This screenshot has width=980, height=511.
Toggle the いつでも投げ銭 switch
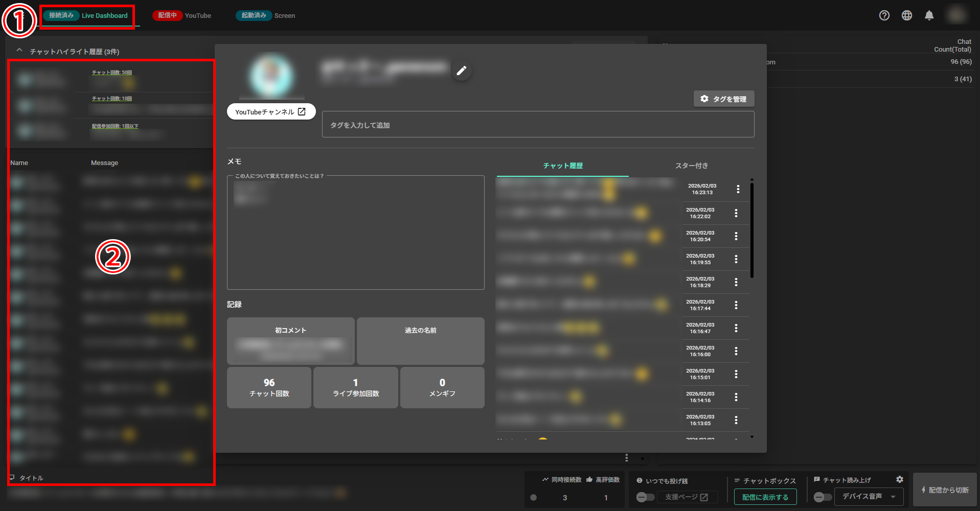pos(645,497)
